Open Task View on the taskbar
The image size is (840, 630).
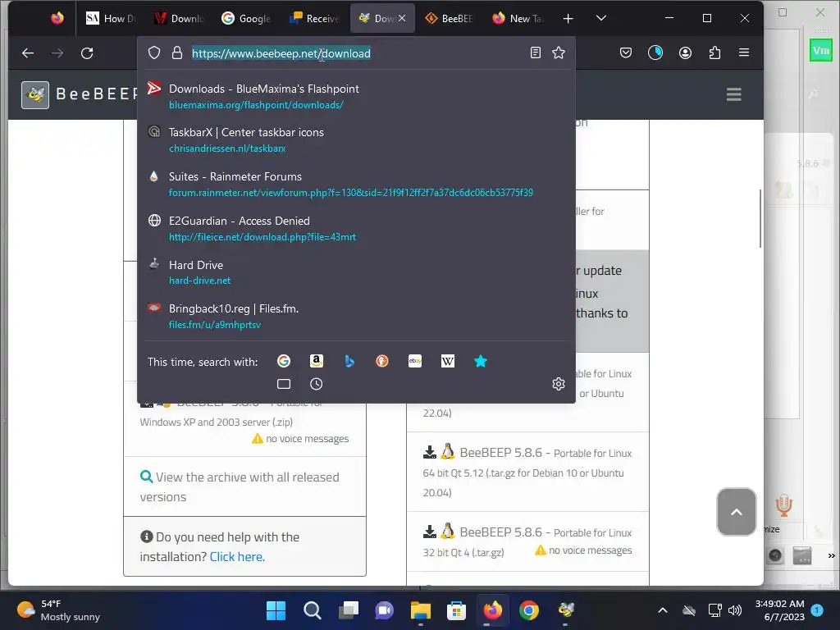[348, 610]
